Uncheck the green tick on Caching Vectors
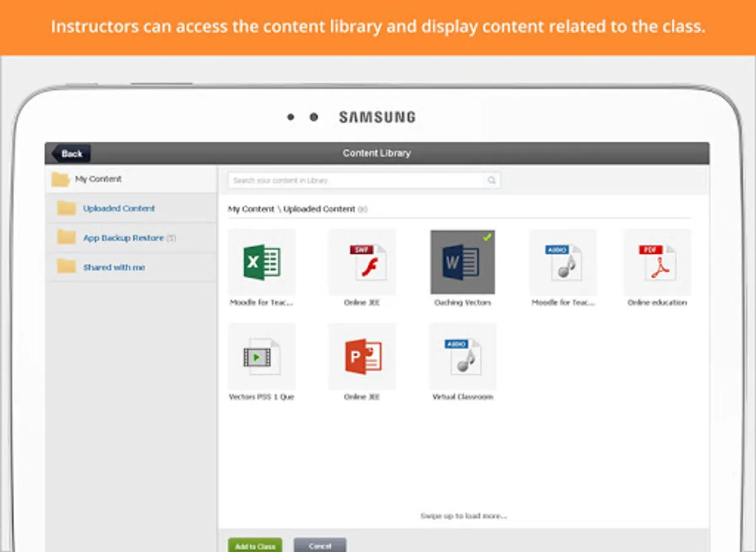 [x=487, y=237]
